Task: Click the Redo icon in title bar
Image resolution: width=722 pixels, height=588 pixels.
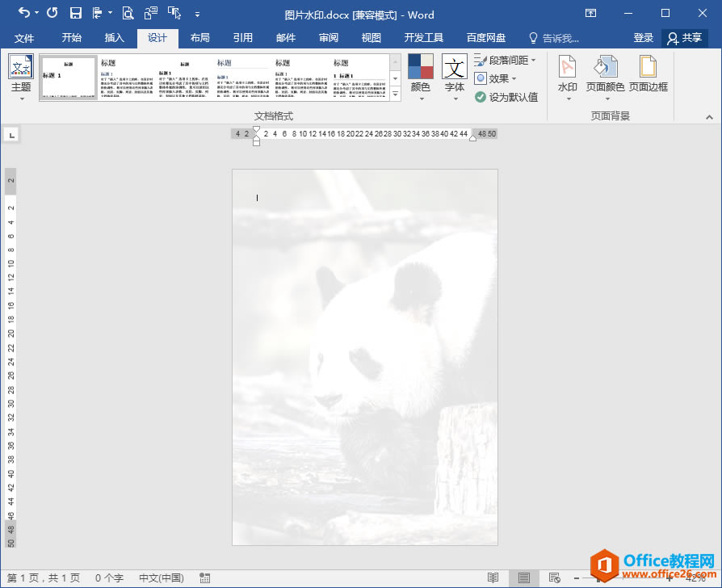Action: coord(52,14)
